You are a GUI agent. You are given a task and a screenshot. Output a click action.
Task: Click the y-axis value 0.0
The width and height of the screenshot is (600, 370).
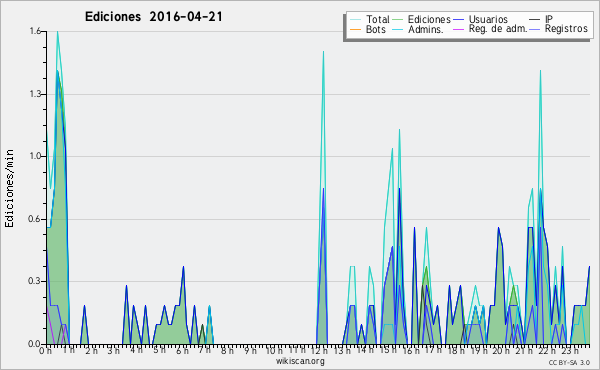click(35, 344)
